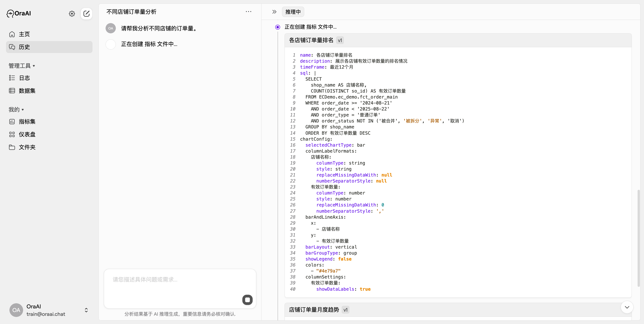Select 历史 history in sidebar
Viewport: 644px width, 324px height.
(x=24, y=47)
